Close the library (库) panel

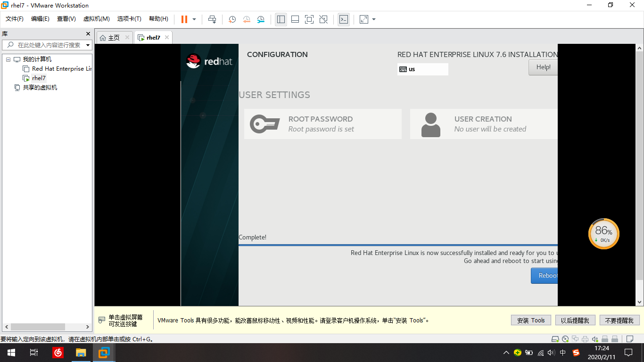pos(88,34)
